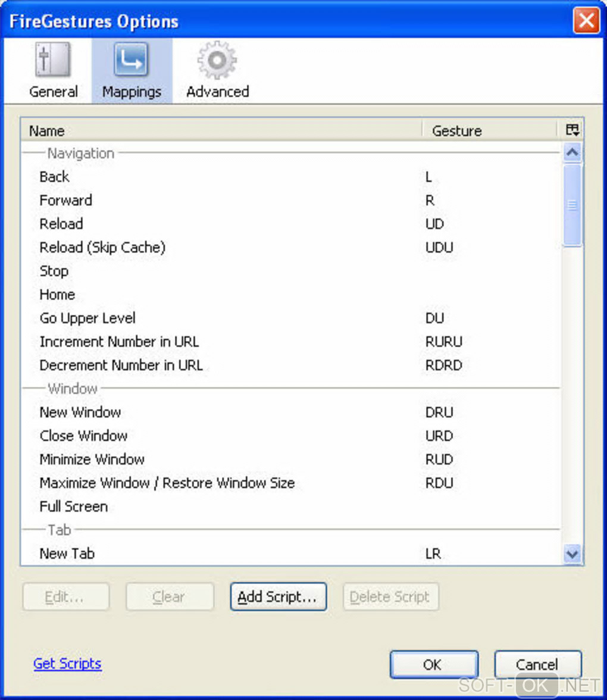Click the RUD gesture value
This screenshot has width=607, height=700.
pyautogui.click(x=439, y=460)
